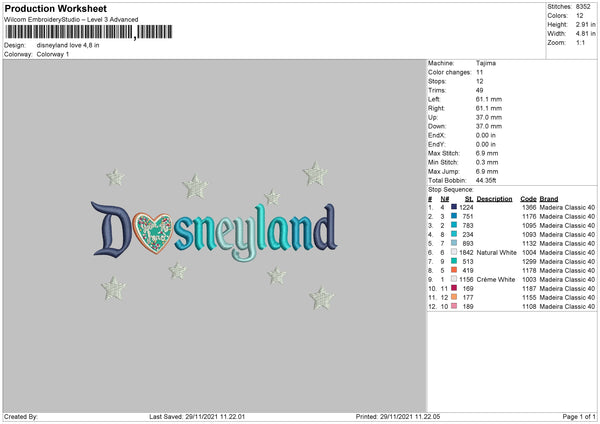Viewport: 600px width, 424px height.
Task: Click the Total Bobbin value 44.35ft
Action: coord(486,180)
